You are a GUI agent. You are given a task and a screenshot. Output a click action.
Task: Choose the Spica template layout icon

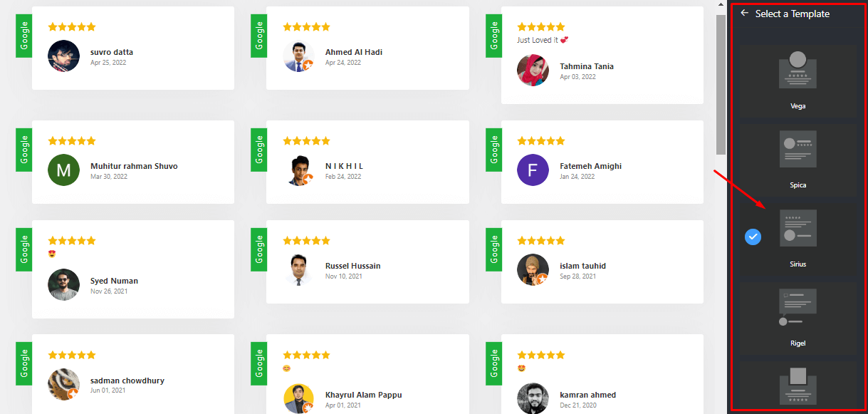click(x=798, y=149)
